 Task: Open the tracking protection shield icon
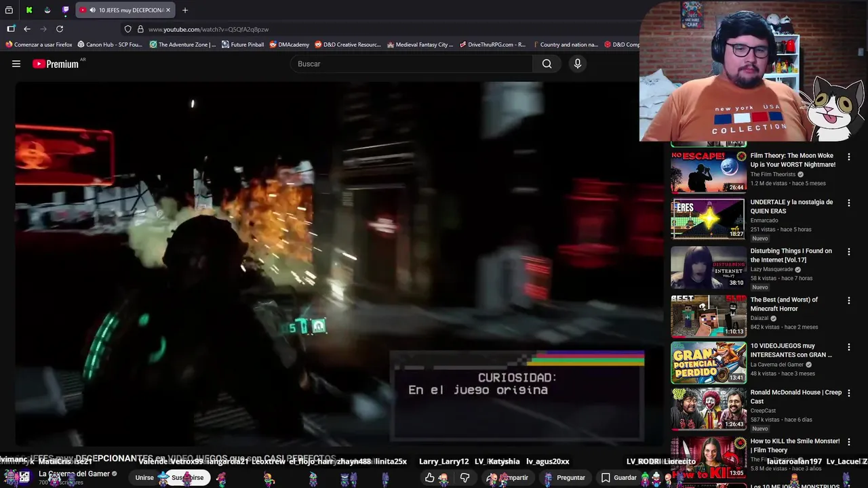[127, 29]
